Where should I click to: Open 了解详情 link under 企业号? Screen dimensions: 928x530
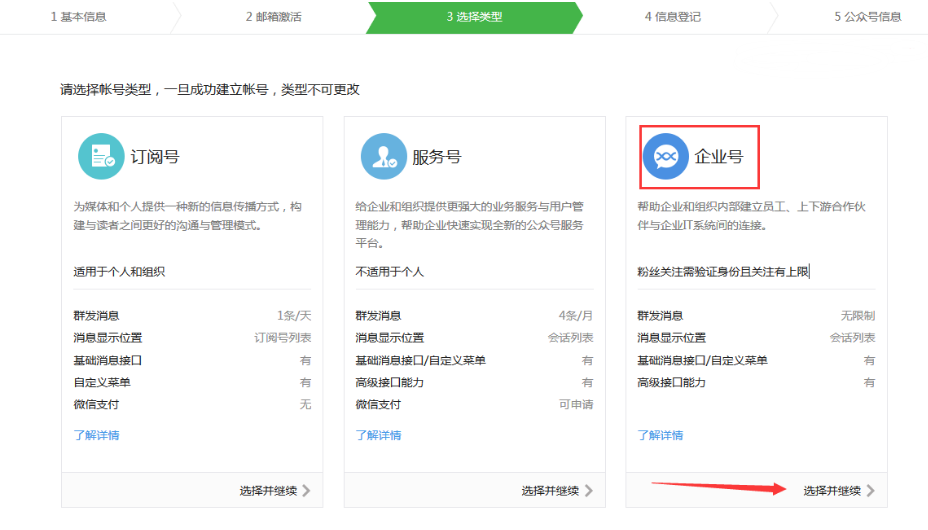click(x=661, y=435)
